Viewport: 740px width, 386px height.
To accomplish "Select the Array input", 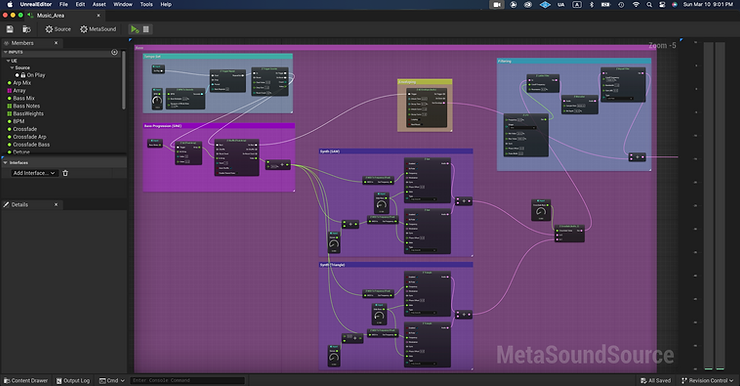I will point(19,91).
